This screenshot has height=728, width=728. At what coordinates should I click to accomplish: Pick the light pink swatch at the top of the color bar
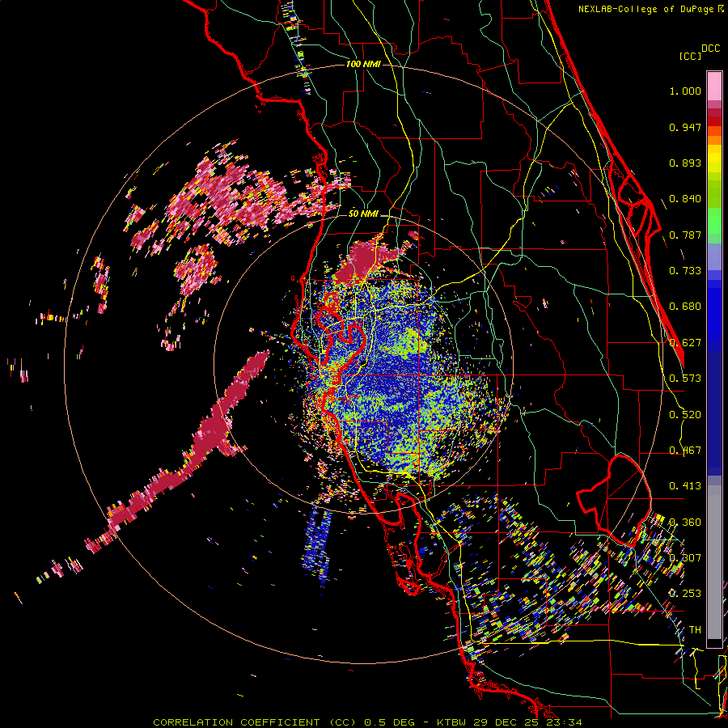pyautogui.click(x=714, y=87)
